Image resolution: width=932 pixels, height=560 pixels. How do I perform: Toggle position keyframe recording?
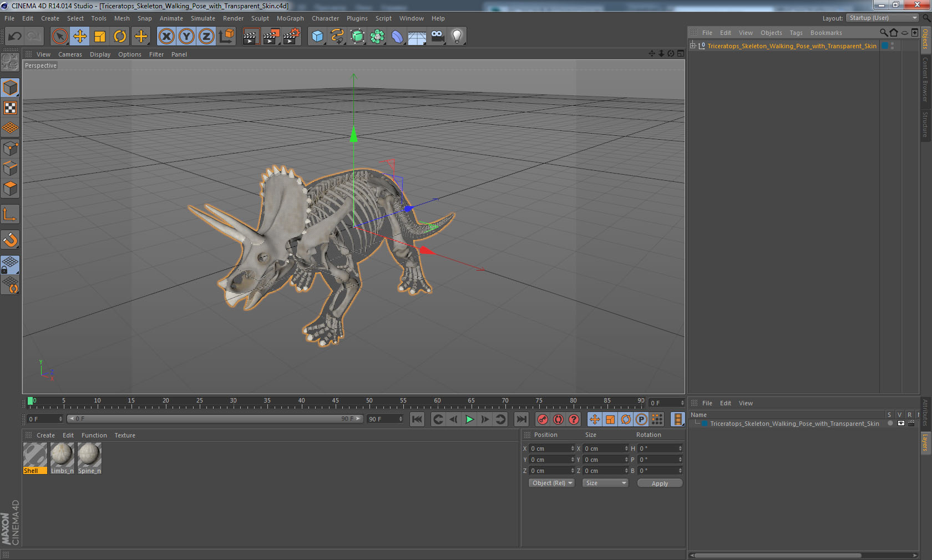click(594, 419)
